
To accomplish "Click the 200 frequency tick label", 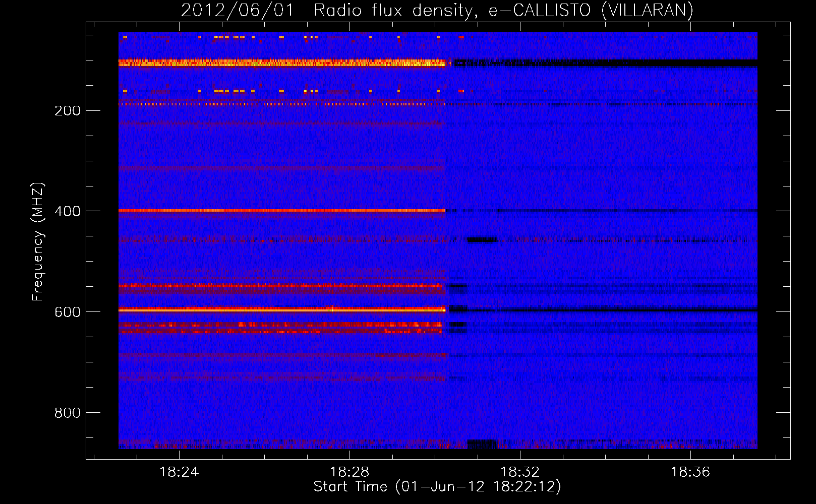I will pos(68,110).
